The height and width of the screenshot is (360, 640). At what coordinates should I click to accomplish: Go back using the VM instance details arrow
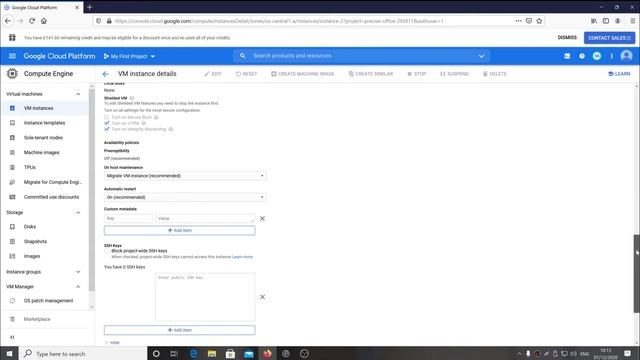[x=106, y=74]
